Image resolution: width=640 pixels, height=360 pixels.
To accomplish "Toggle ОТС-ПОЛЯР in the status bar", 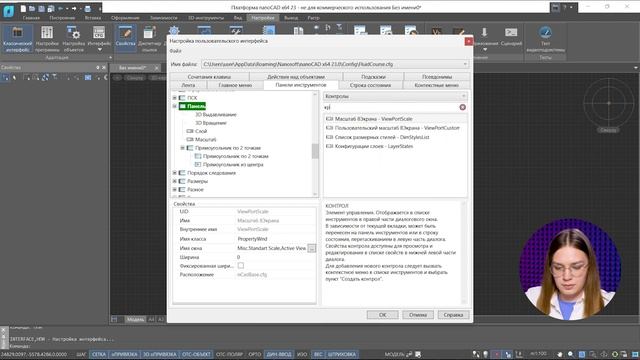I will (x=229, y=354).
